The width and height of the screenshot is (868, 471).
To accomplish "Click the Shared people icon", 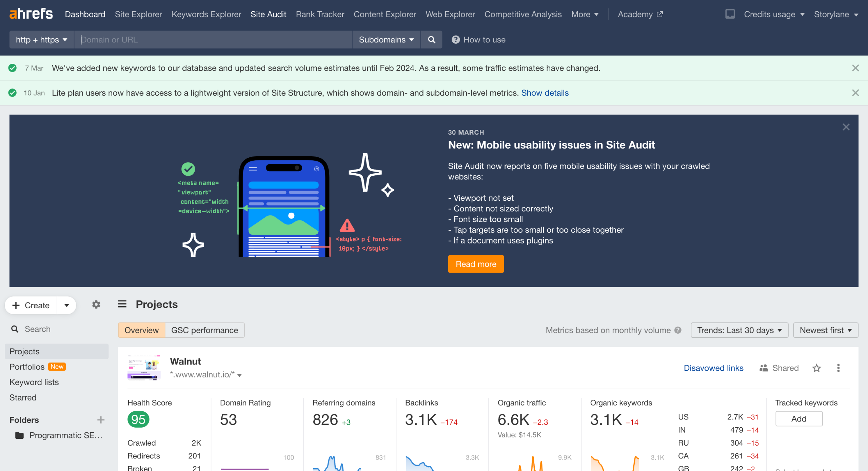I will (x=764, y=368).
